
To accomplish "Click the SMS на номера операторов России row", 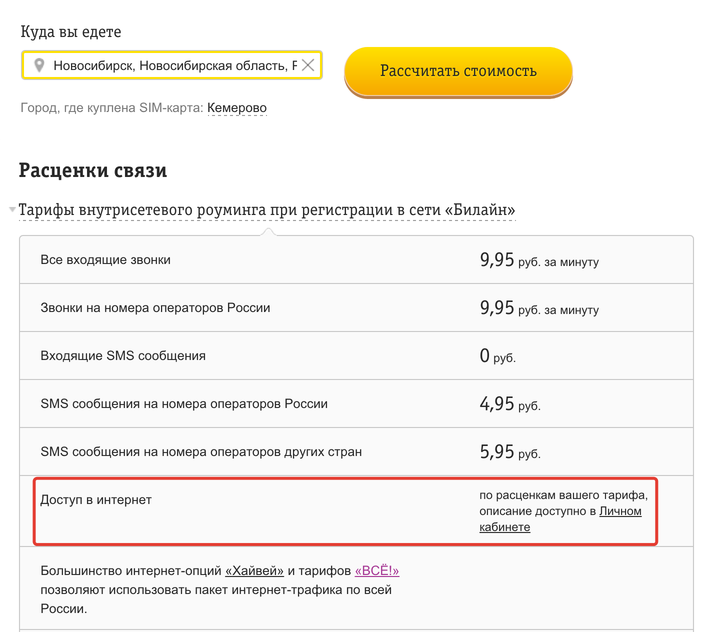I will pyautogui.click(x=356, y=404).
